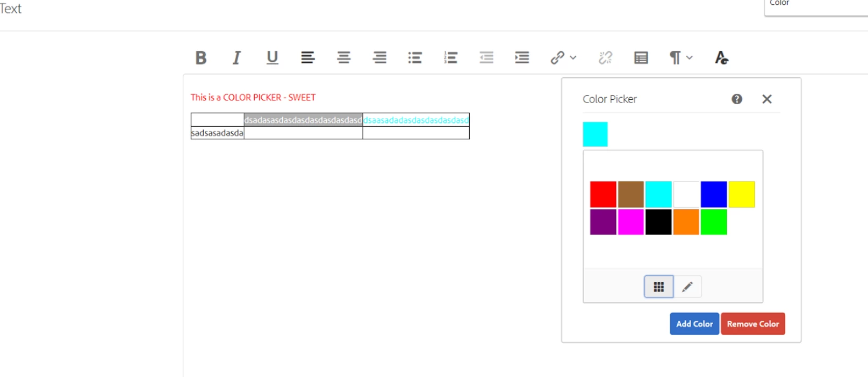Click the cyan text table cell
The height and width of the screenshot is (377, 868).
[416, 120]
